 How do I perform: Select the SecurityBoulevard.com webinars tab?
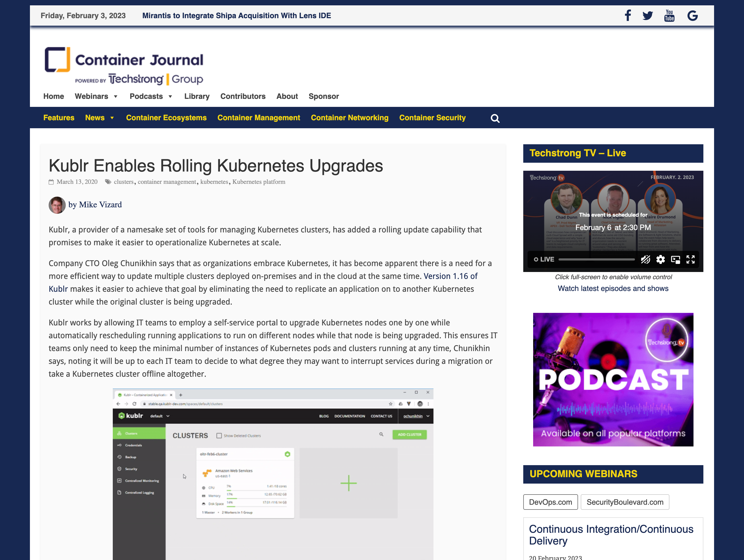(625, 502)
